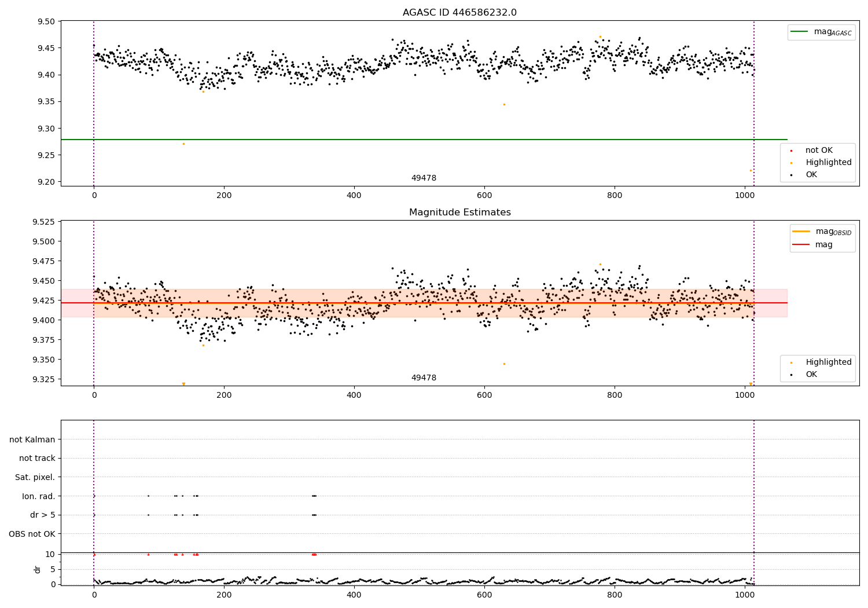
Task: Click the 'dr' y-axis label
Action: click(38, 569)
